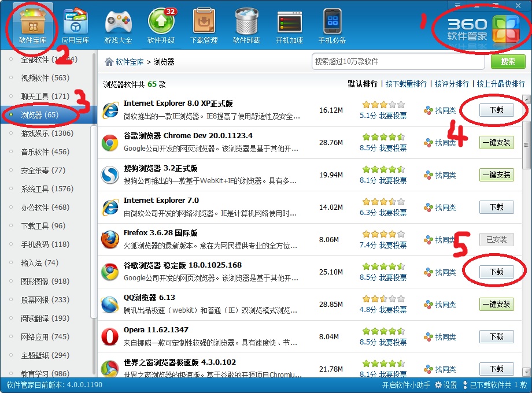Image resolution: width=532 pixels, height=393 pixels.
Task: Choose 游戏娱乐 category in the sidebar
Action: [x=47, y=134]
